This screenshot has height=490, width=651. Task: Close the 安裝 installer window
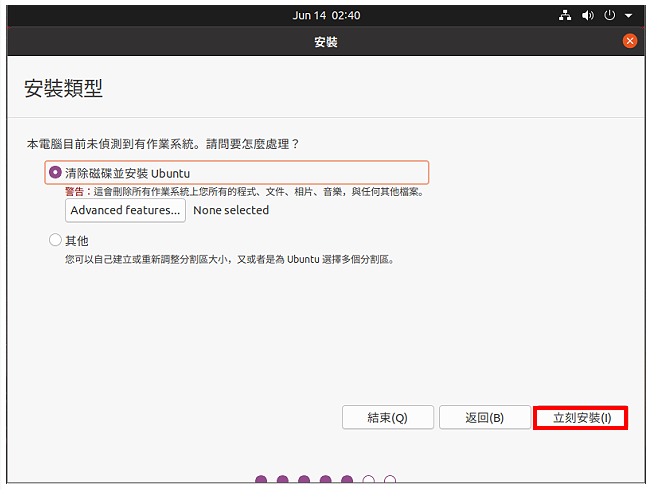(629, 41)
